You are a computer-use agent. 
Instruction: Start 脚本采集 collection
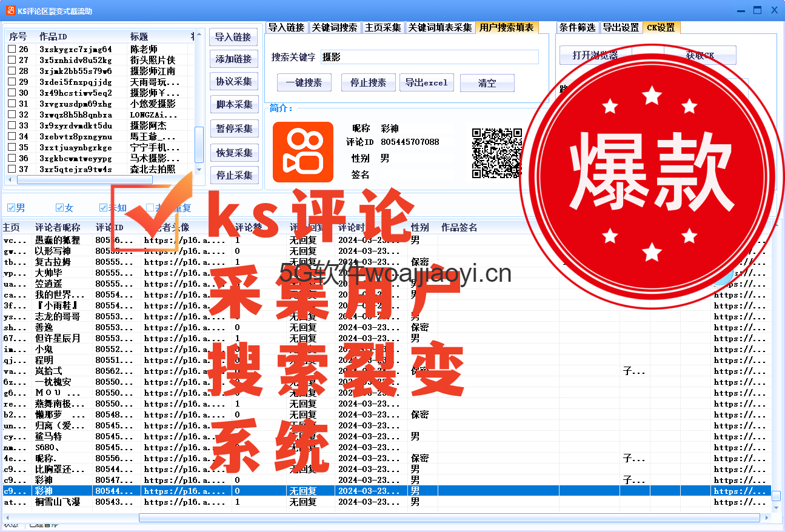pyautogui.click(x=234, y=104)
